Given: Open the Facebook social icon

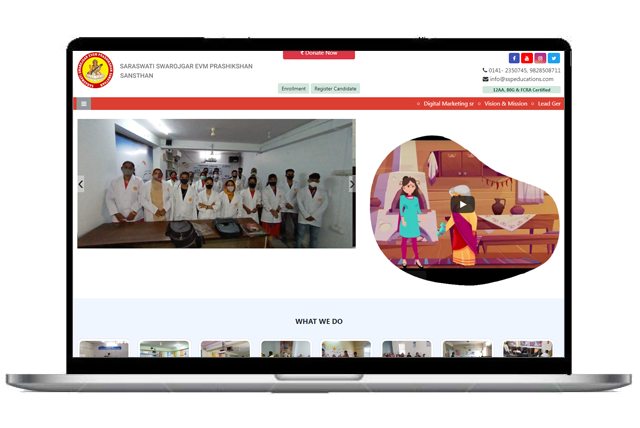Looking at the screenshot, I should 515,58.
